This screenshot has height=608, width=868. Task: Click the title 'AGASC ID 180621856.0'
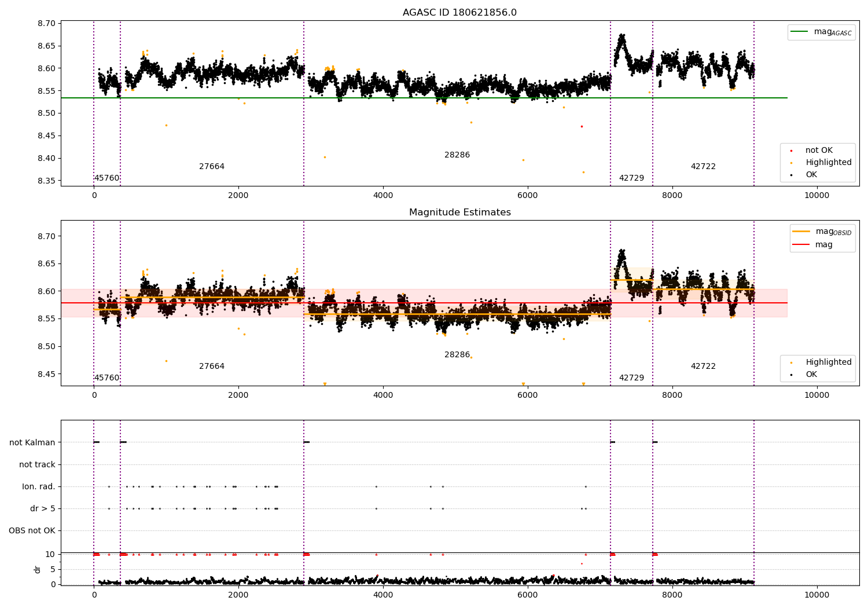459,13
